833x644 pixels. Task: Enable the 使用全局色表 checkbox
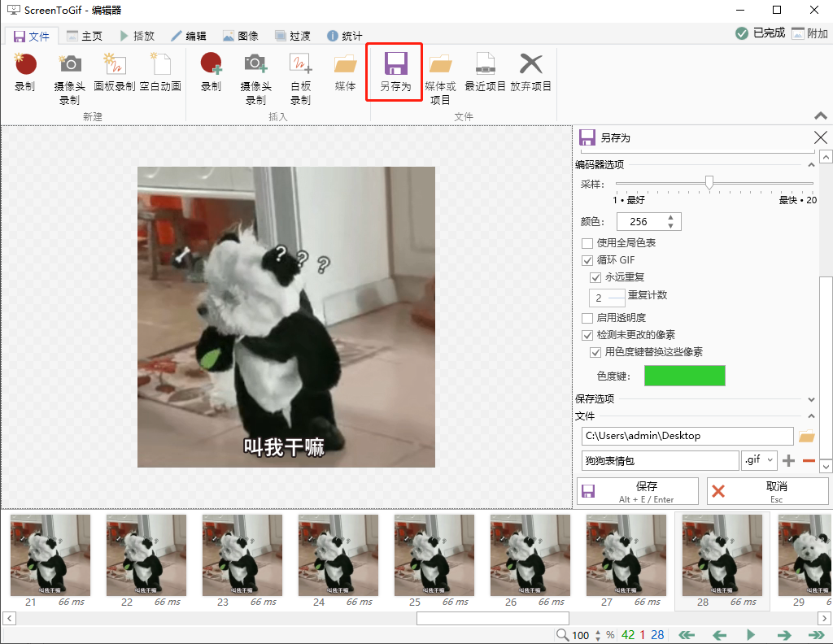[x=587, y=243]
